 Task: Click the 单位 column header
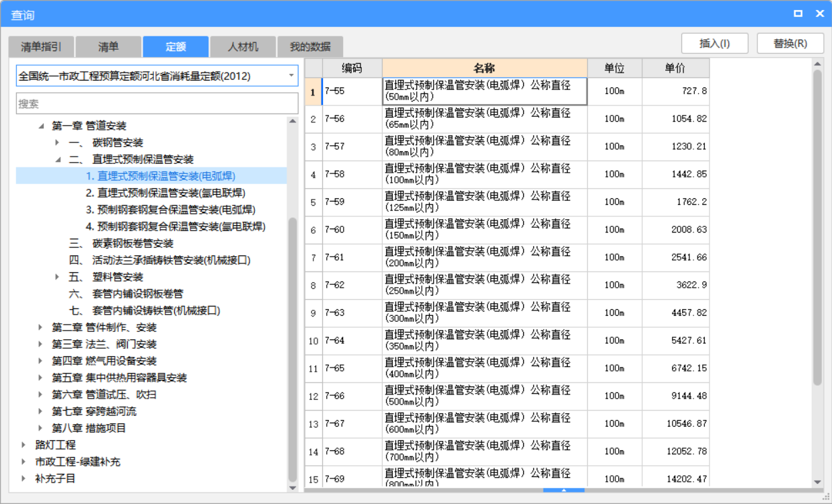tap(615, 68)
